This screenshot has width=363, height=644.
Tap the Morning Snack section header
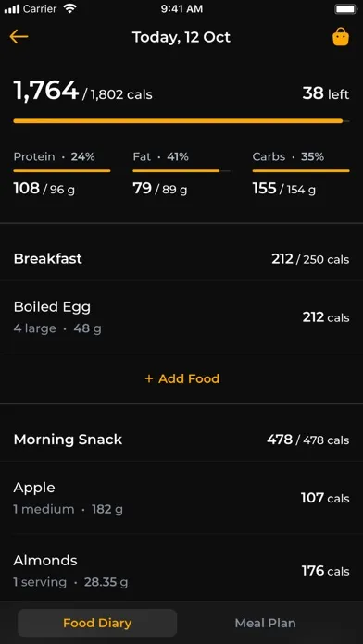(181, 440)
